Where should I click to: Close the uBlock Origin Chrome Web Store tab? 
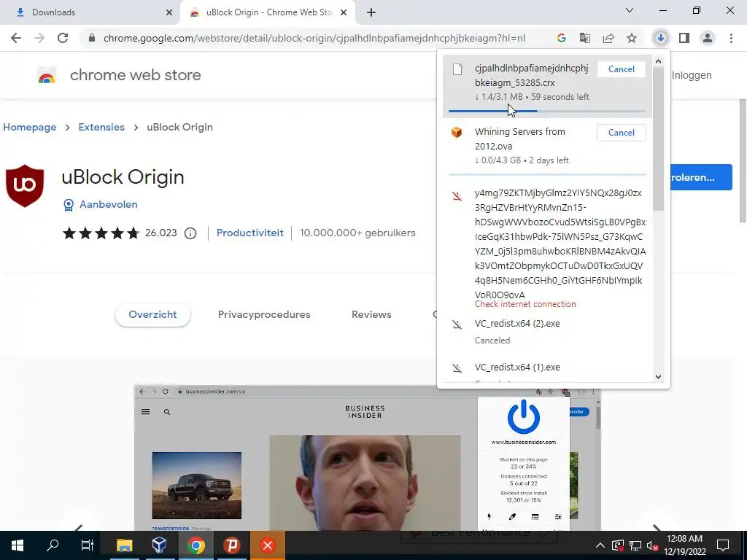(x=344, y=12)
